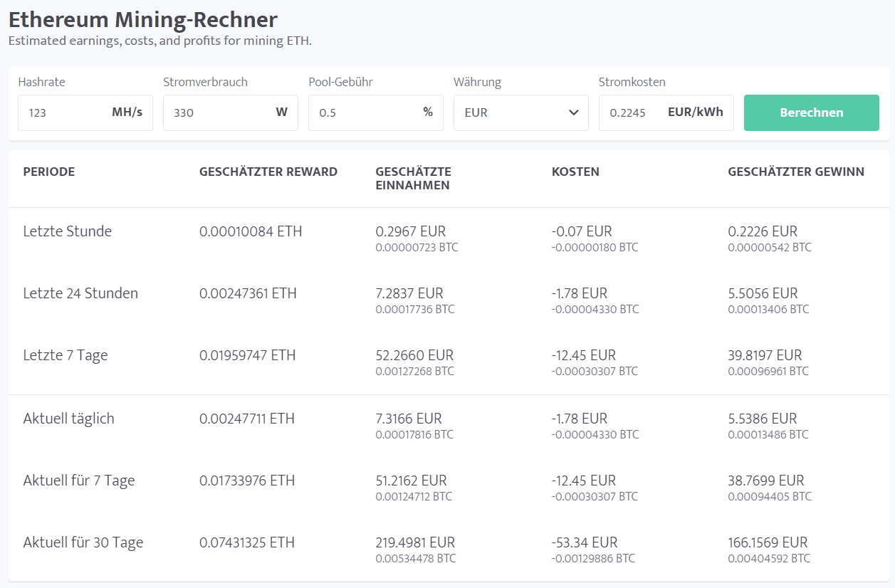This screenshot has height=588, width=895.
Task: Click the GESCHÄTZTER REWARD column header
Action: point(268,172)
